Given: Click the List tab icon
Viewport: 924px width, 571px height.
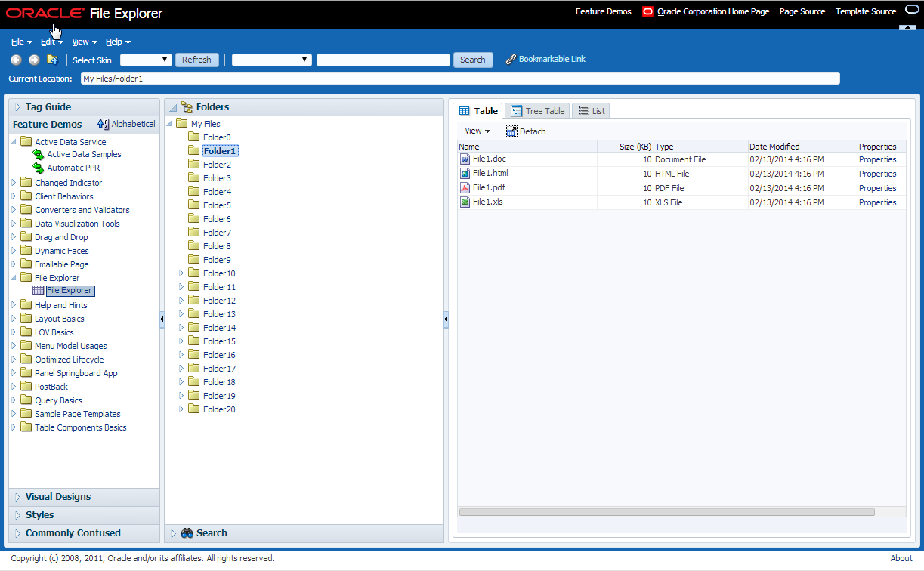Looking at the screenshot, I should coord(583,111).
